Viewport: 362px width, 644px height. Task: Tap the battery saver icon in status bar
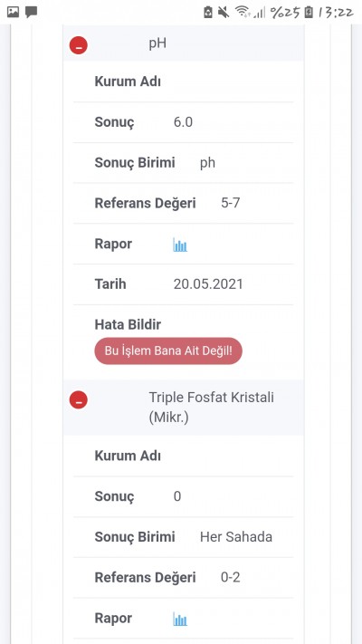click(208, 13)
